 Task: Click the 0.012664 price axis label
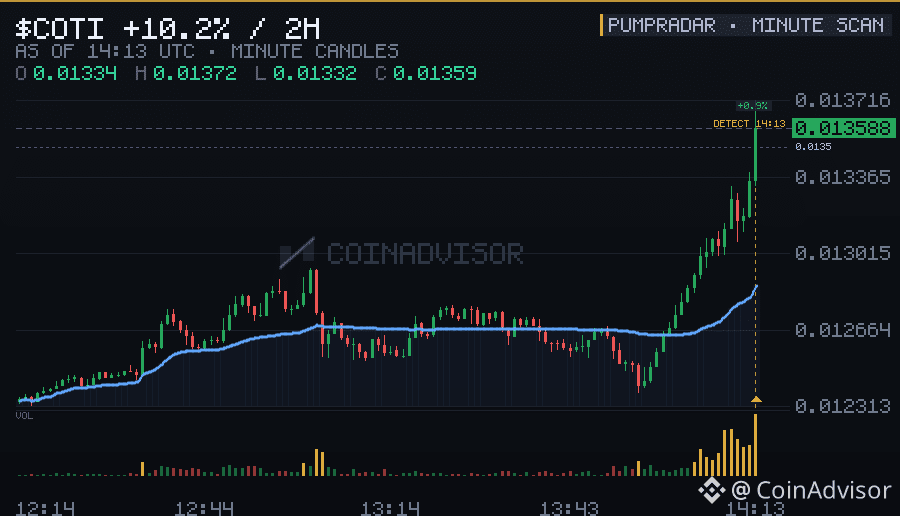pos(842,330)
